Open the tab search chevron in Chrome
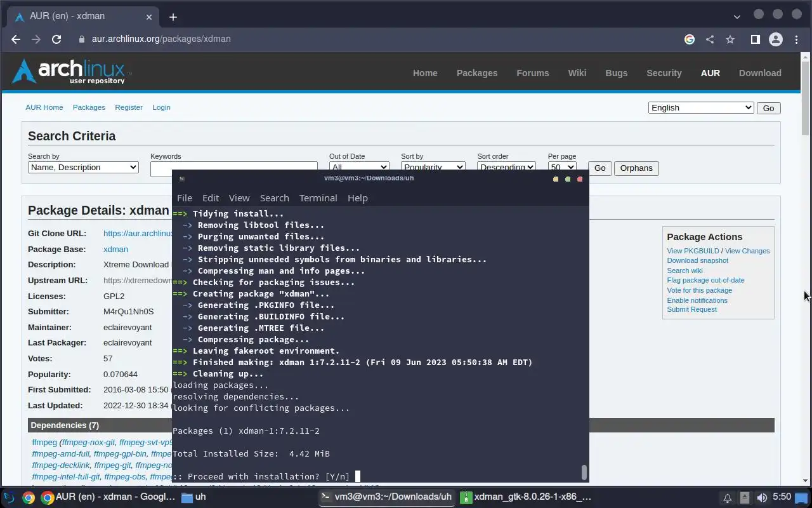The image size is (812, 508). pos(737,17)
